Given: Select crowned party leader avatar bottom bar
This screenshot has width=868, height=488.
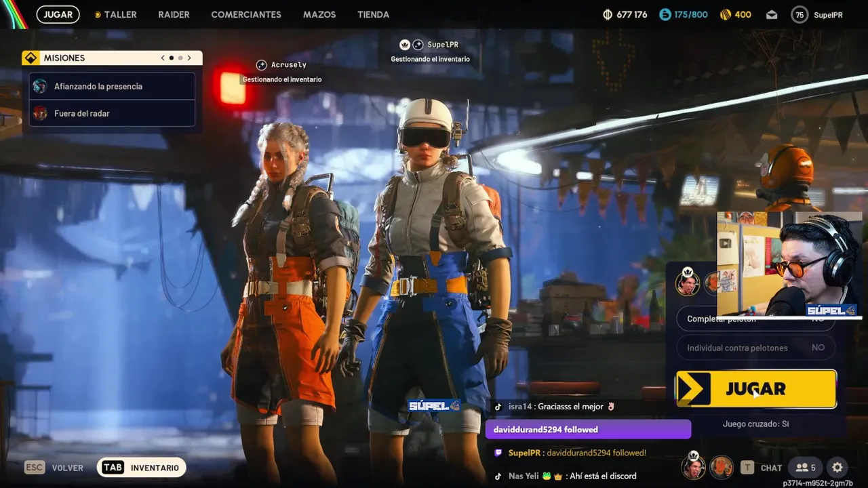Looking at the screenshot, I should 693,467.
